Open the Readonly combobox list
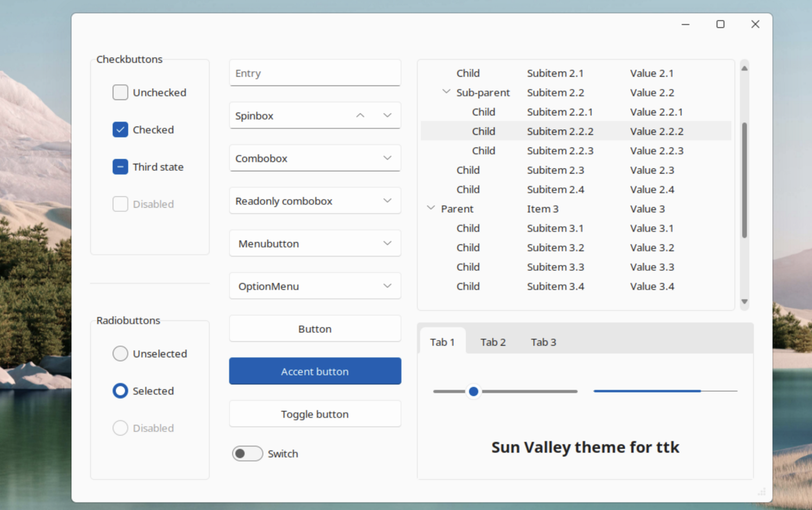Image resolution: width=812 pixels, height=510 pixels. [x=387, y=201]
